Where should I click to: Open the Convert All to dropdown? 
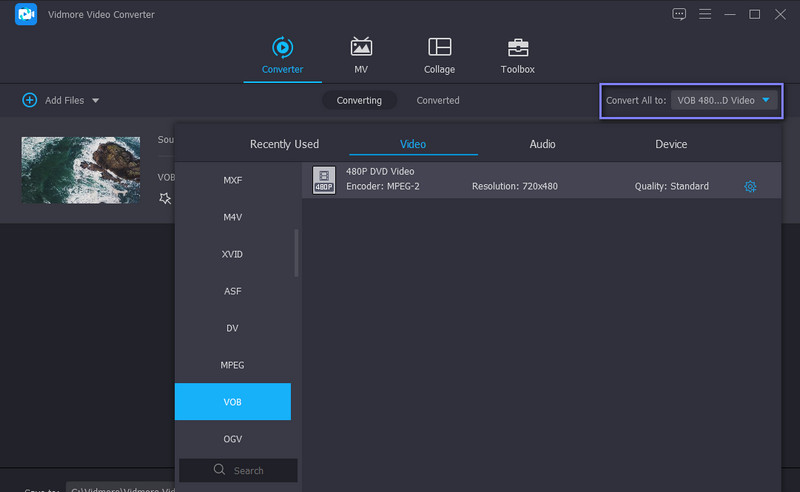pos(724,100)
